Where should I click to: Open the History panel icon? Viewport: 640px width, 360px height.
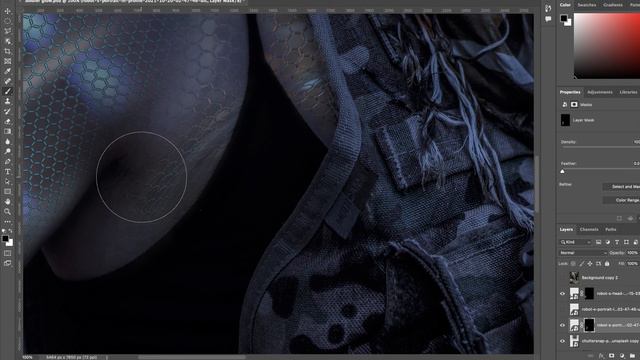548,8
